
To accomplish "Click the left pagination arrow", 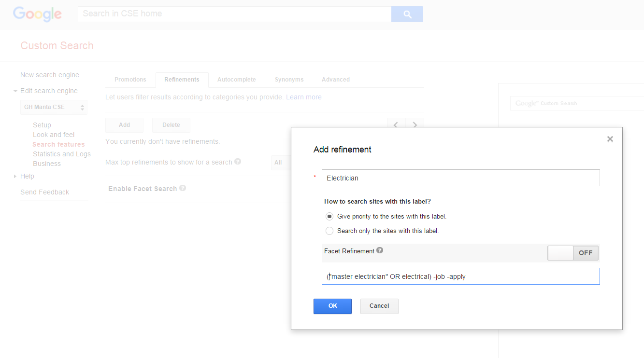I will point(396,124).
